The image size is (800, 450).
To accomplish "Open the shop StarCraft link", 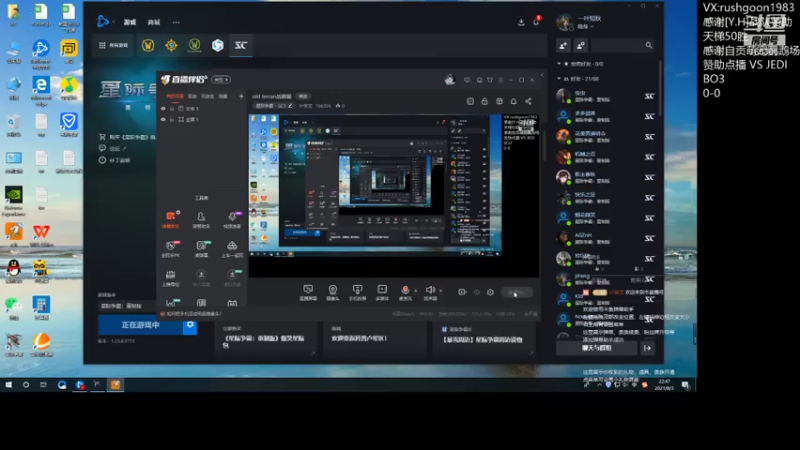I will tap(128, 137).
